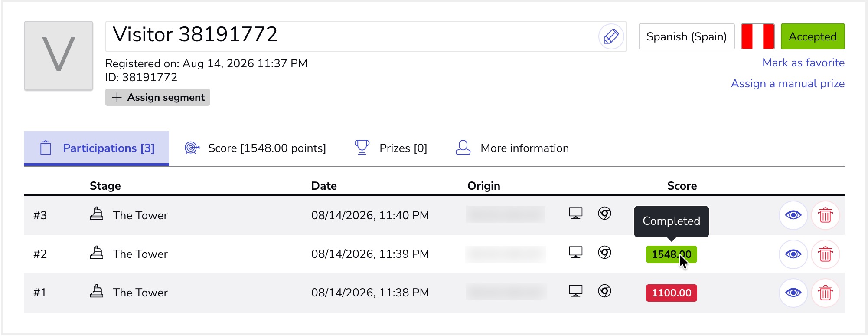Click the desktop monitor icon in row #2
This screenshot has width=868, height=336.
coord(576,252)
